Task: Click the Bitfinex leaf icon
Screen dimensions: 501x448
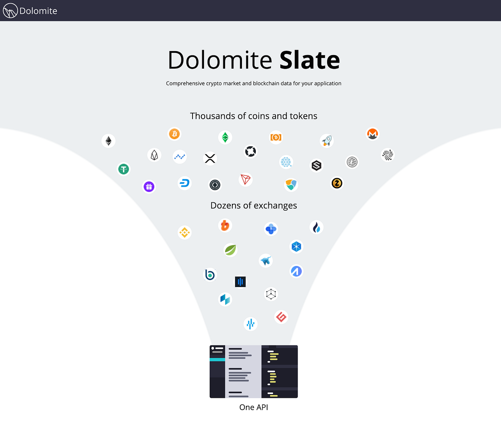Action: pyautogui.click(x=230, y=250)
